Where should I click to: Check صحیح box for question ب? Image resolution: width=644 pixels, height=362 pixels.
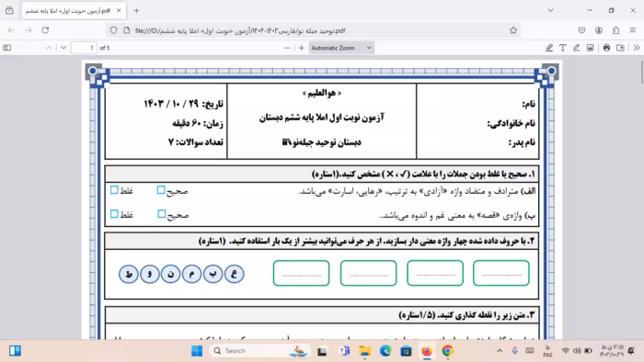tap(161, 213)
